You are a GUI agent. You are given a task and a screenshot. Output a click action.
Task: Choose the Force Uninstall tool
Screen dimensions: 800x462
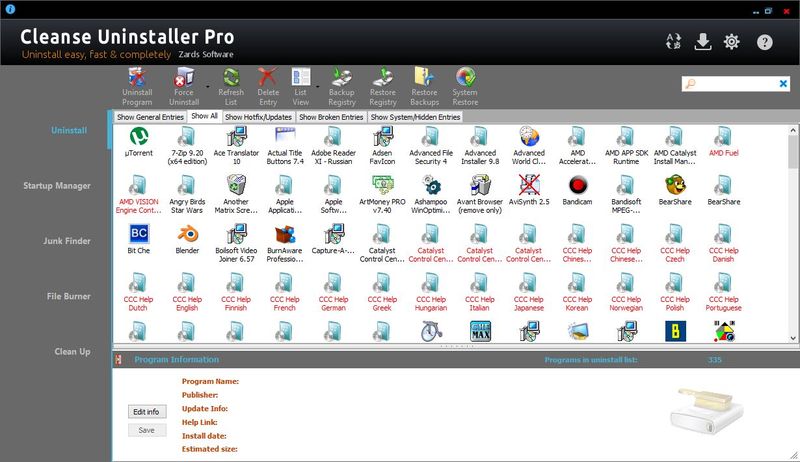184,87
